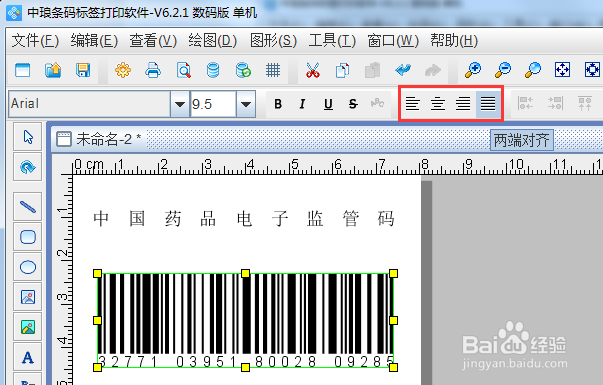This screenshot has width=603, height=385.
Task: Toggle justify both-ends alignment
Action: click(488, 103)
